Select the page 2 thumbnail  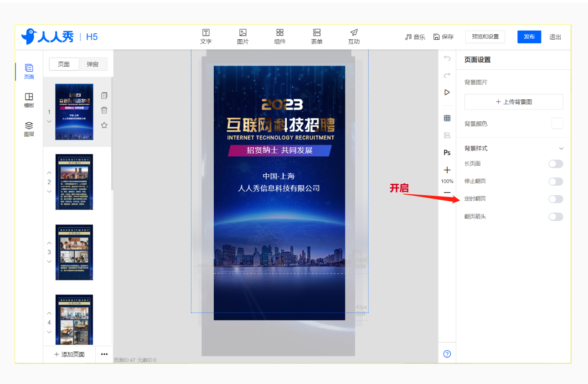pyautogui.click(x=74, y=182)
